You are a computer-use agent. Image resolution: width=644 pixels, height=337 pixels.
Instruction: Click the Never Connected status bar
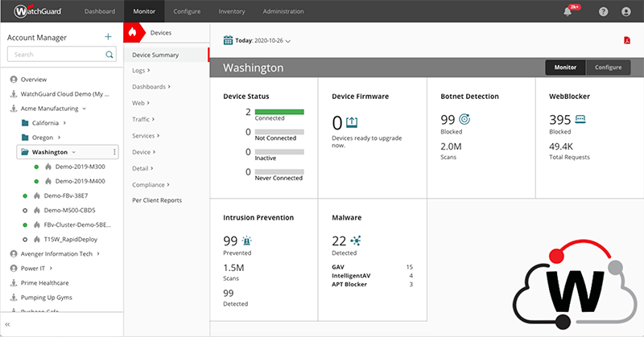click(x=279, y=171)
